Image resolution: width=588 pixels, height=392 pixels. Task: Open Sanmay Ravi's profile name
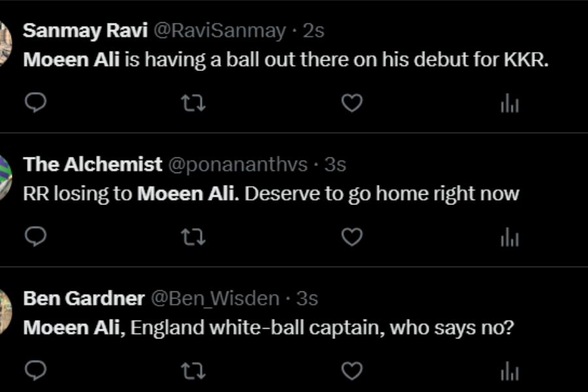pyautogui.click(x=85, y=31)
